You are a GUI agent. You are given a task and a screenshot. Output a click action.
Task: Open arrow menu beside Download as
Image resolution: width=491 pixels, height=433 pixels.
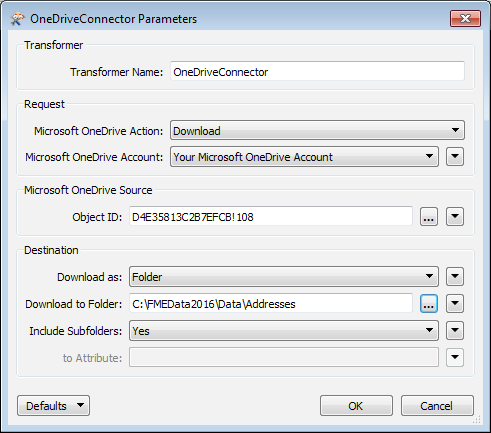click(455, 276)
